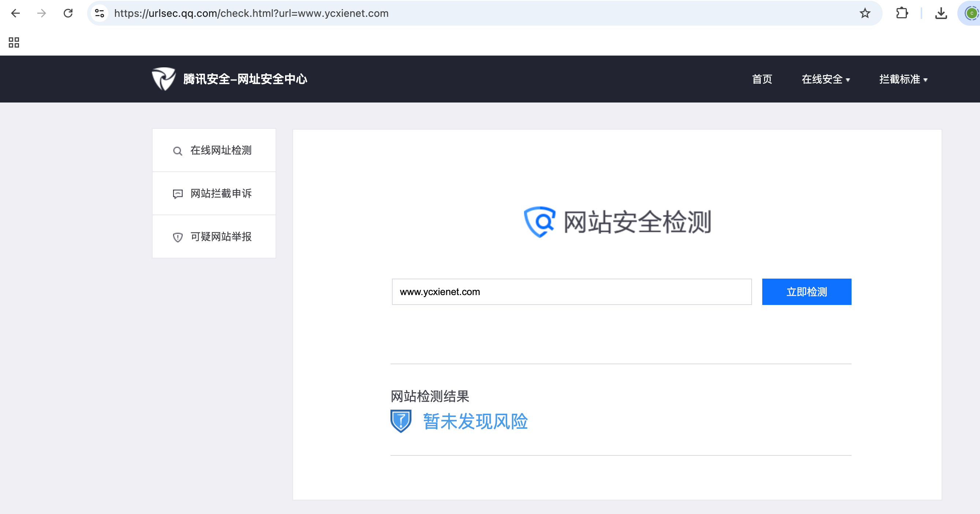Click the browser back arrow
The width and height of the screenshot is (980, 514).
point(16,13)
